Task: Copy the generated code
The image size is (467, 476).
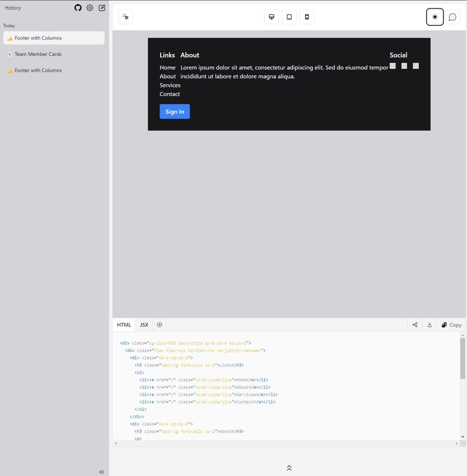Action: (x=451, y=324)
